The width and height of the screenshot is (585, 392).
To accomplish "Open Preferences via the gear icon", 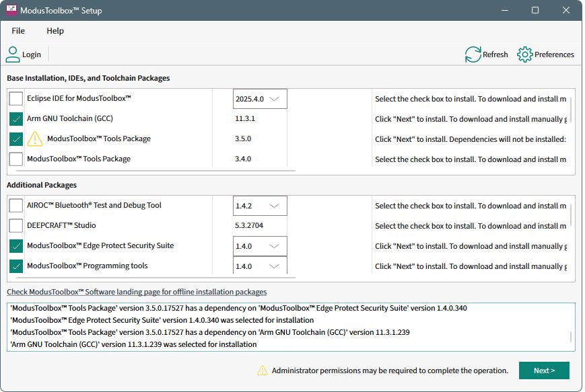I will (x=524, y=54).
